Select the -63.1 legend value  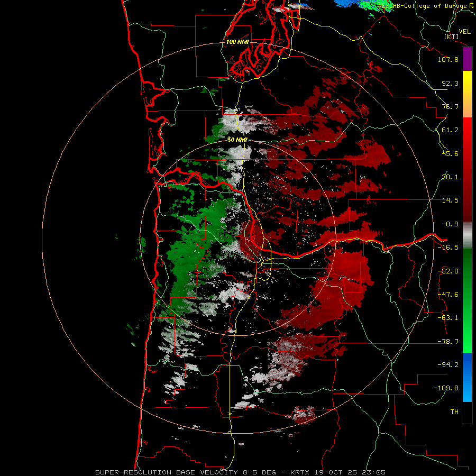[x=448, y=318]
